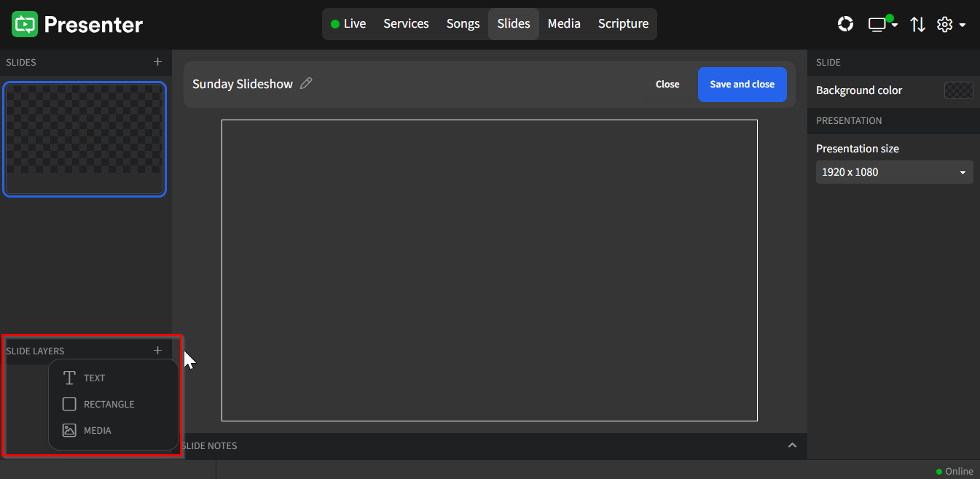Open the settings gear icon
The width and height of the screenshot is (980, 479).
pyautogui.click(x=945, y=24)
